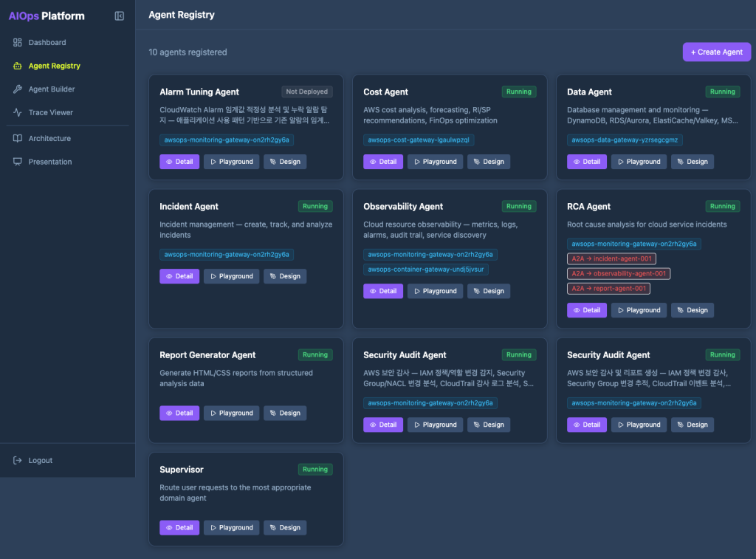Click the A2A observability-agent-001 tag
Viewport: 756px width, 559px height.
619,273
